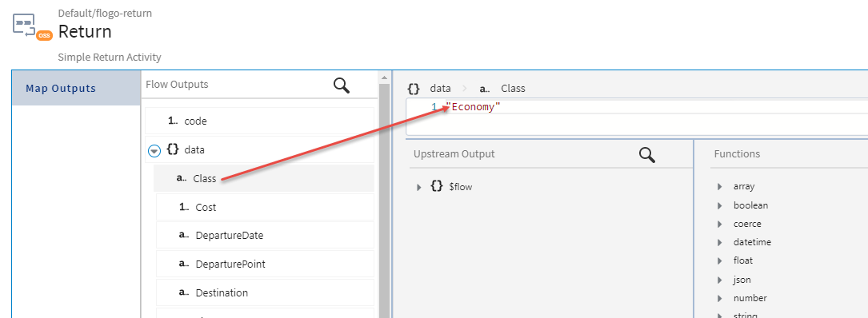Expand the array functions category
868x318 pixels.
pos(720,187)
